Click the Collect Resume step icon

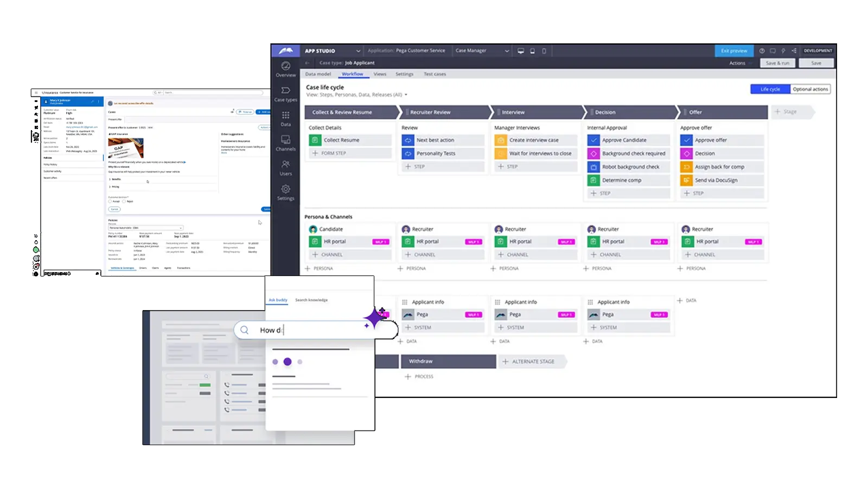315,140
